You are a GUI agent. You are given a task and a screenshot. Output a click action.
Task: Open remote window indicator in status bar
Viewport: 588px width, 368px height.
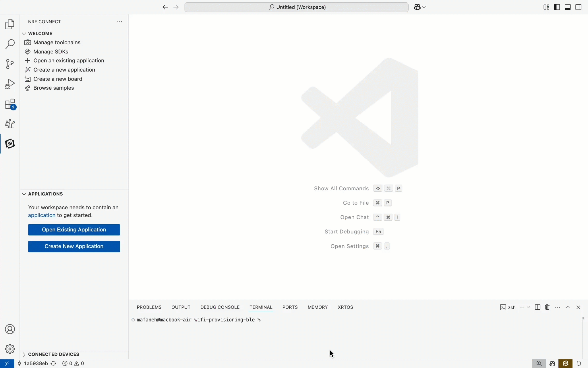point(7,363)
